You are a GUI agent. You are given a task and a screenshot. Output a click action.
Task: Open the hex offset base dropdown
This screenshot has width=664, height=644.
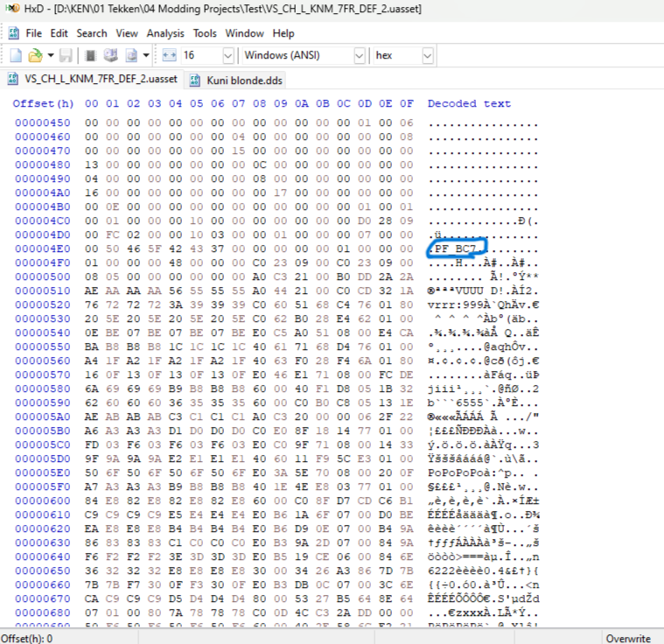click(x=428, y=55)
